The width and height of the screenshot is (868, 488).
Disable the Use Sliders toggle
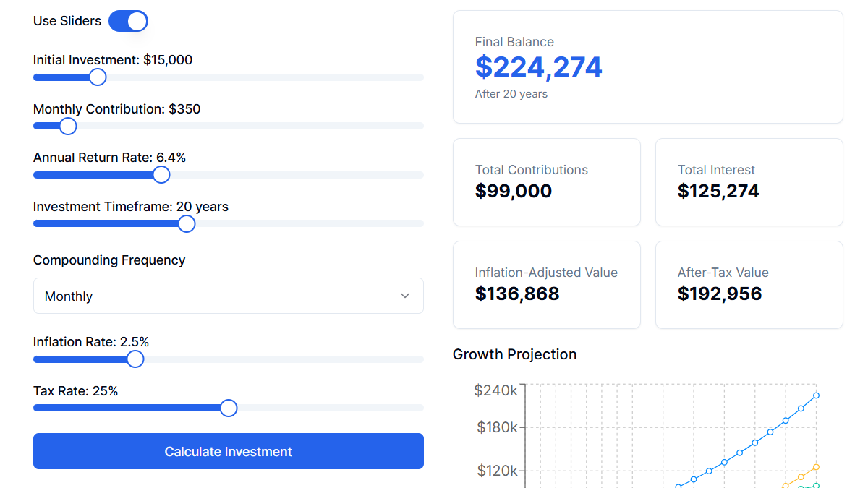[x=128, y=21]
